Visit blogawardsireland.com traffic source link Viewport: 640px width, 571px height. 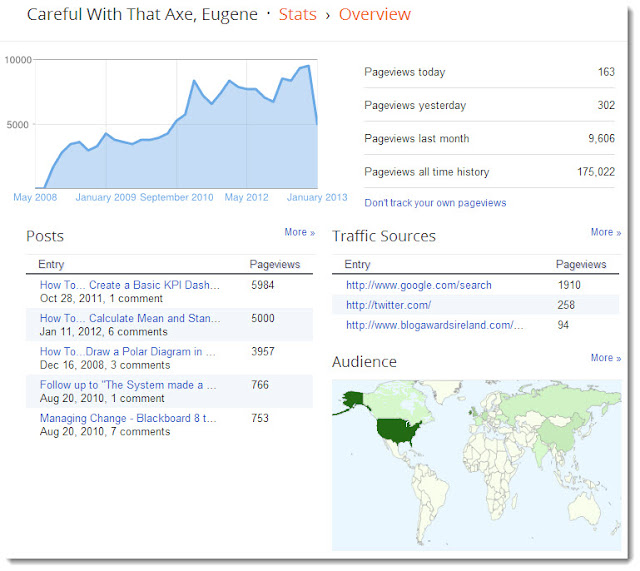434,325
